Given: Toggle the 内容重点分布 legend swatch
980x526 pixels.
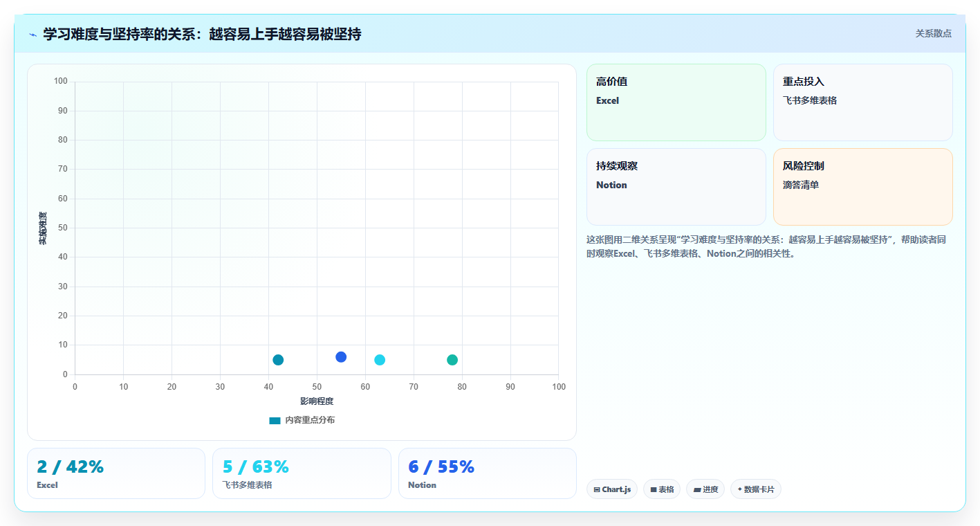Looking at the screenshot, I should [x=275, y=420].
